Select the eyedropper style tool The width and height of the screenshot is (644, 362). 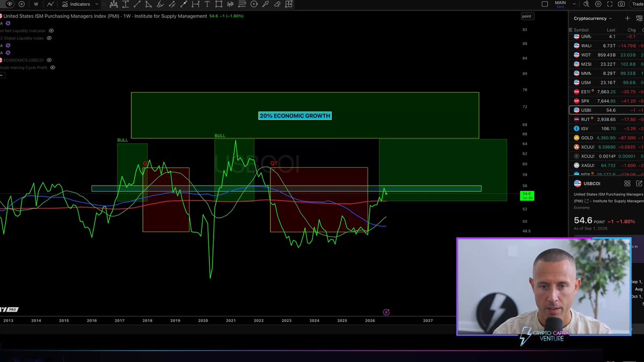coord(266,4)
